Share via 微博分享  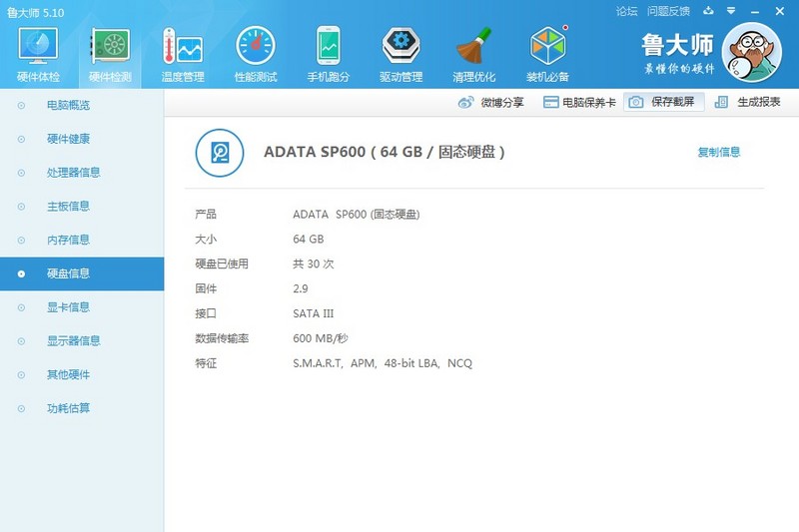click(x=490, y=103)
